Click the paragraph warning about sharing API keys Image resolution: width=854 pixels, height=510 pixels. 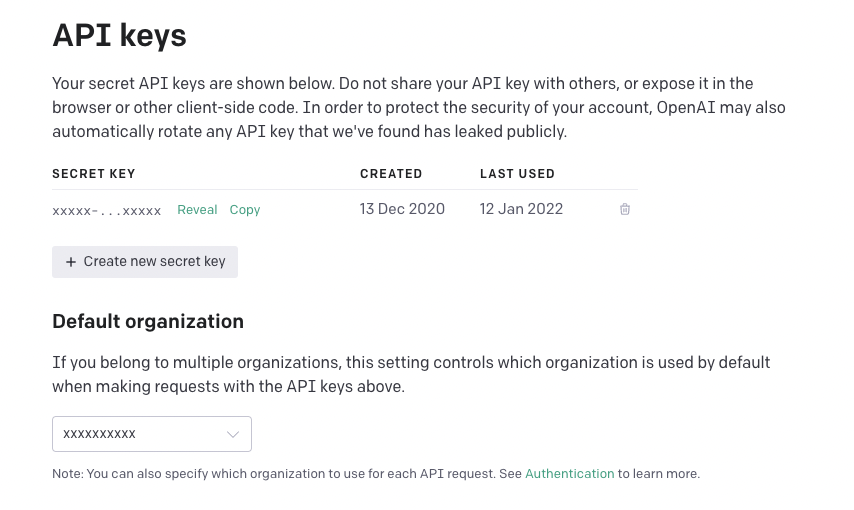418,107
